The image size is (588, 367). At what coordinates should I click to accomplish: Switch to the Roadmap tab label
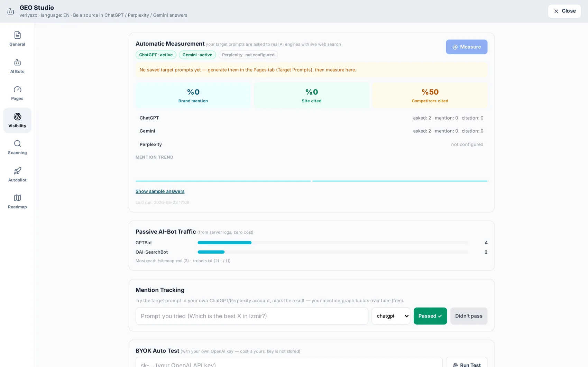pos(17,207)
